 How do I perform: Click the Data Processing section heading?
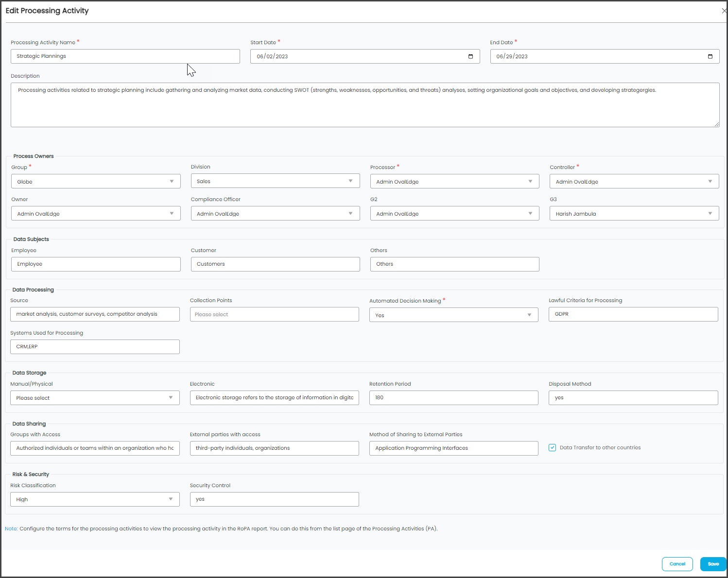coord(33,289)
